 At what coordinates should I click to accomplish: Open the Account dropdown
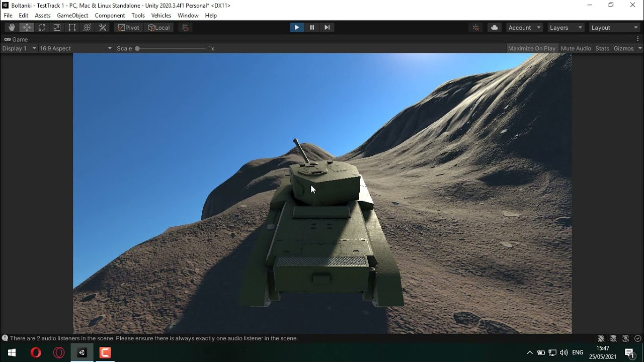(x=524, y=28)
